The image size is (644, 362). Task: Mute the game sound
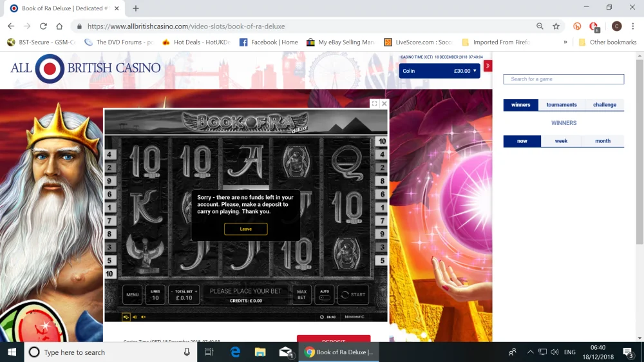click(x=144, y=317)
